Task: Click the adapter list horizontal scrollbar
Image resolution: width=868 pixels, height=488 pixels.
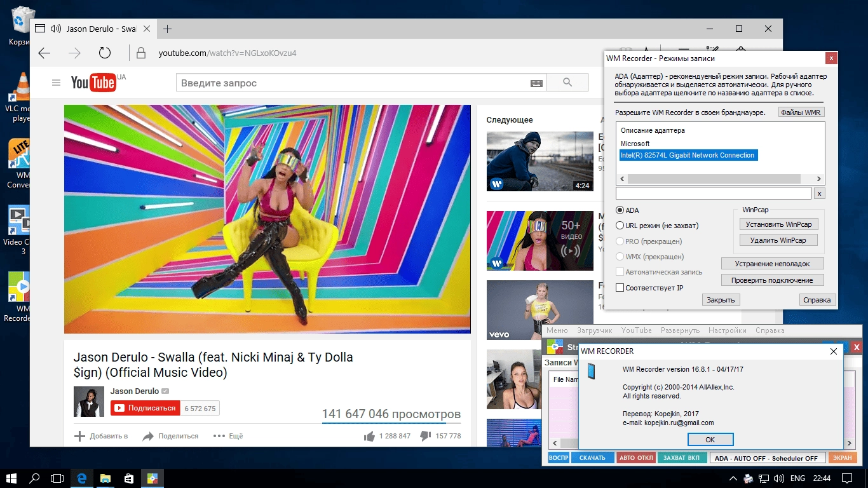Action: coord(720,180)
